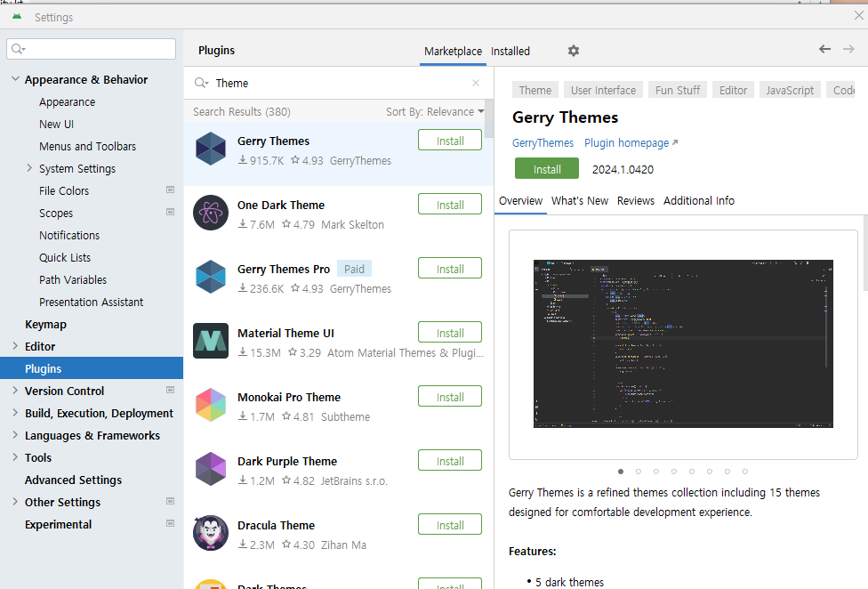Click the Dark Purple Theme logo
The height and width of the screenshot is (589, 868).
tap(211, 469)
